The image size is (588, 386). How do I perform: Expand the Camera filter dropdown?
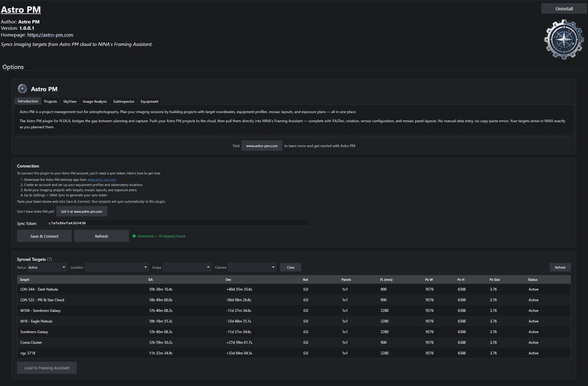click(x=252, y=267)
